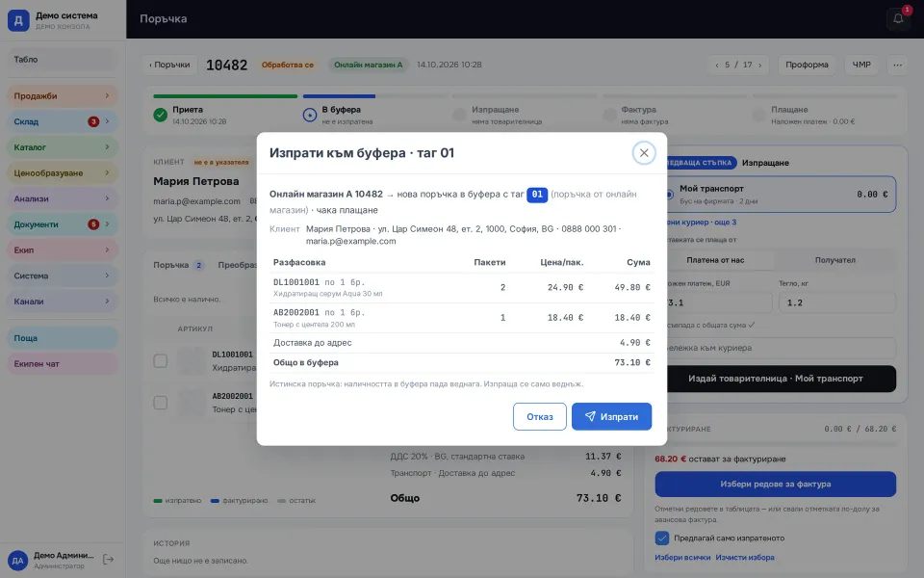Click the green Приета check icon
Image resolution: width=924 pixels, height=578 pixels.
tap(161, 115)
